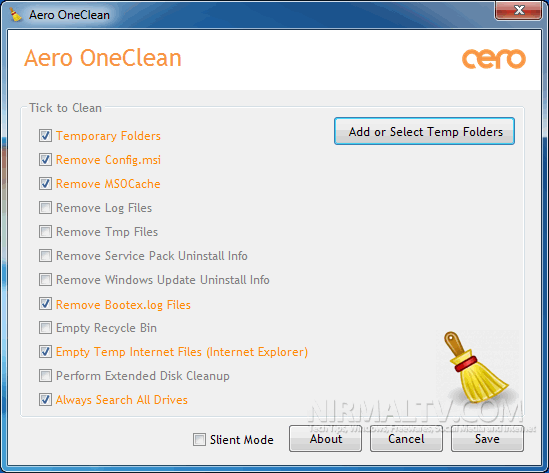The height and width of the screenshot is (473, 549).
Task: Click the broom icon in the title bar
Action: click(15, 15)
